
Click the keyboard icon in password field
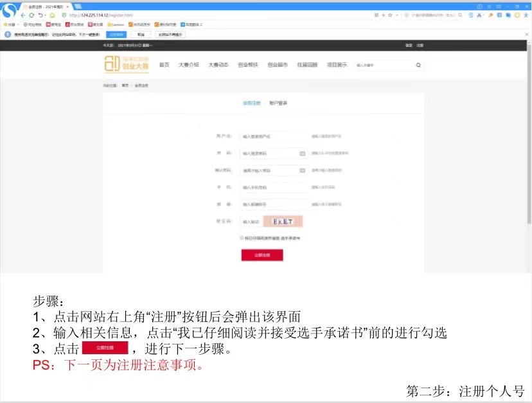click(302, 154)
